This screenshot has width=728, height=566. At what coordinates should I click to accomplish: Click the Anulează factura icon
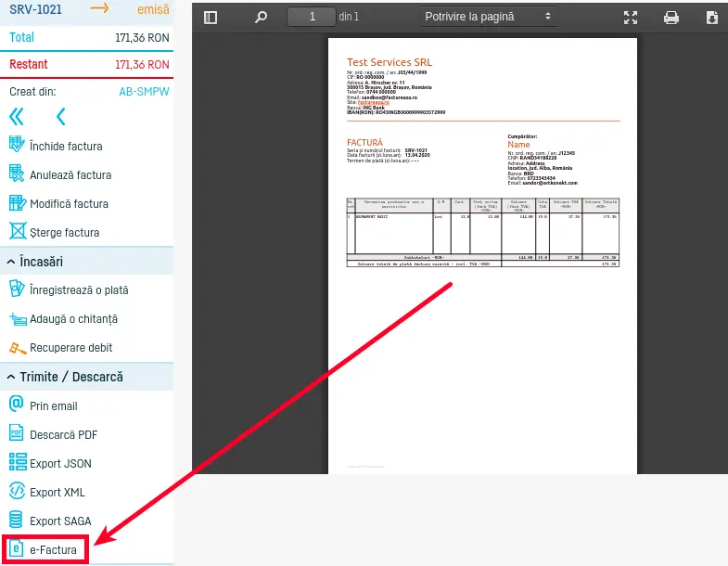click(x=17, y=174)
